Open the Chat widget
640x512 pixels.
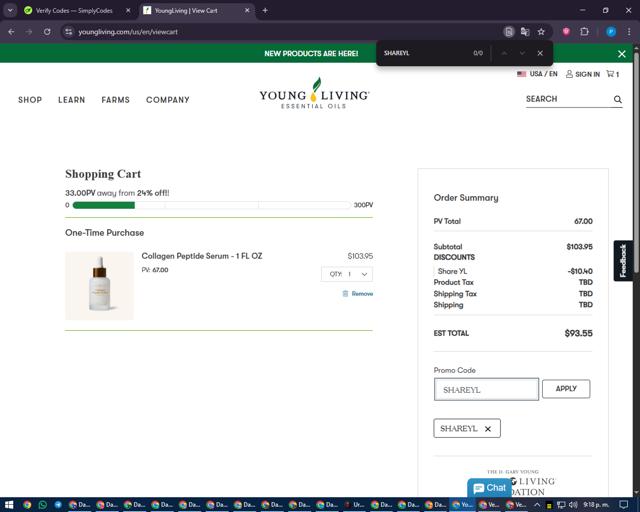[x=489, y=488]
